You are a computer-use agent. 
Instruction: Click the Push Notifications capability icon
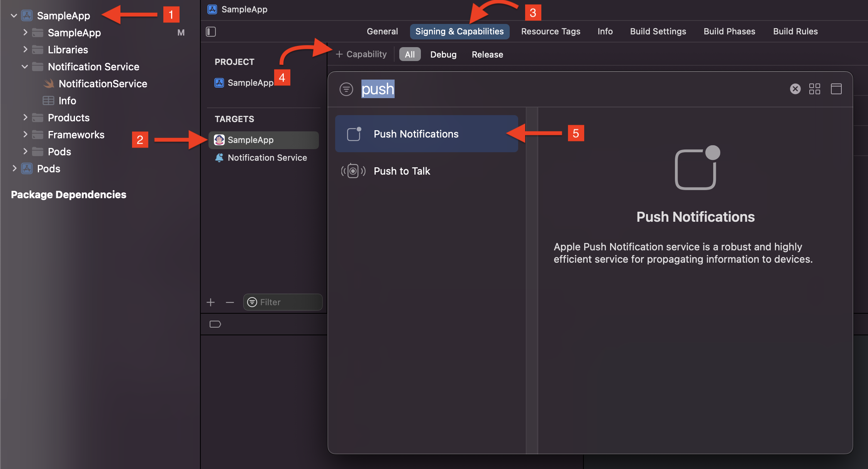[353, 133]
